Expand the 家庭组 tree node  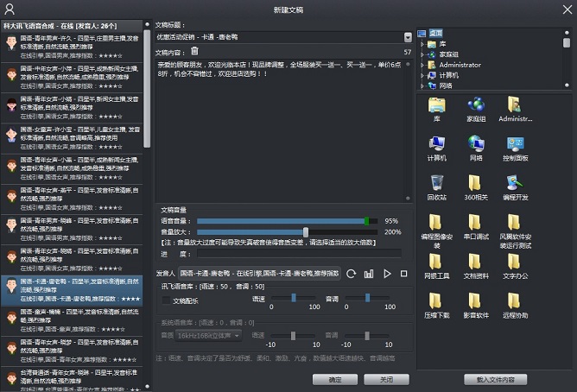422,54
